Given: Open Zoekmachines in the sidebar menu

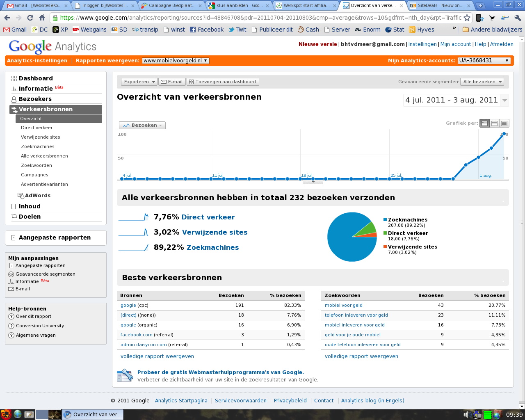Looking at the screenshot, I should 38,146.
